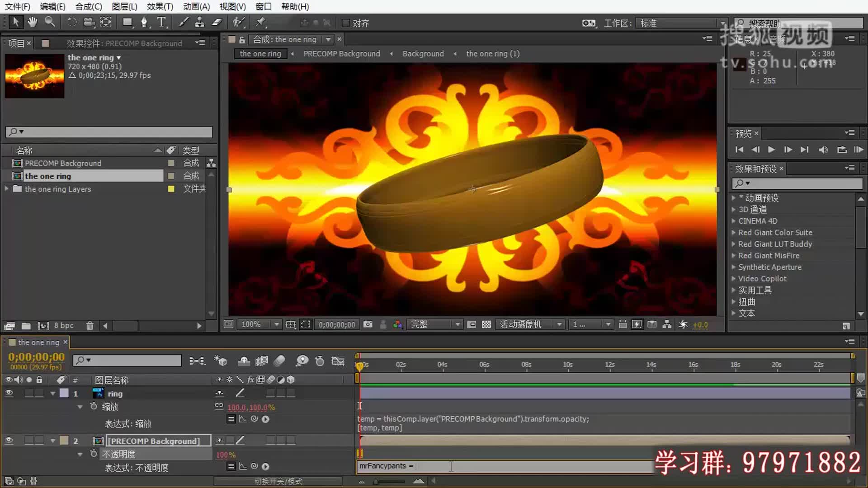This screenshot has height=488, width=868.
Task: Select the Roto Brush tool
Action: [x=239, y=22]
